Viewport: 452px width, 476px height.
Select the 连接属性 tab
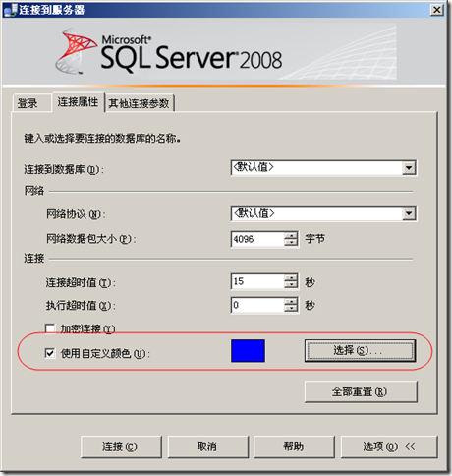click(78, 102)
